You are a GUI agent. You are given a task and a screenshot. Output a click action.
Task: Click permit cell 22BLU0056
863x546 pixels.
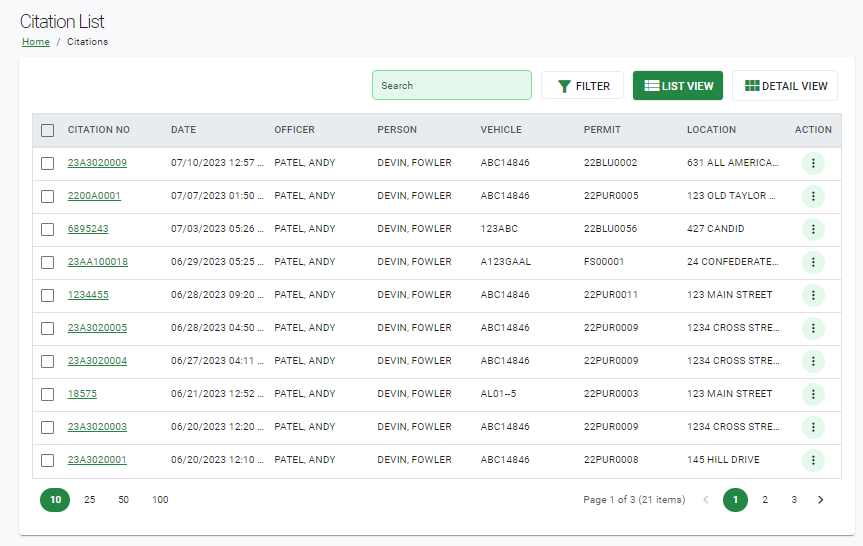coord(610,229)
